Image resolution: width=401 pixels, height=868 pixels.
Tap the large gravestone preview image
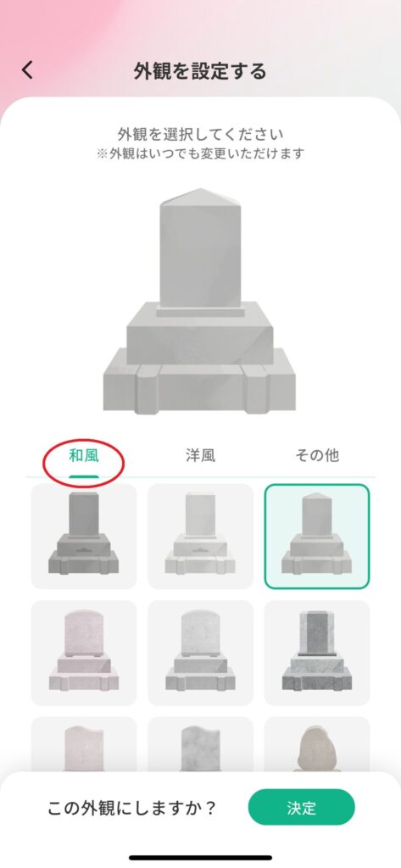coord(199,301)
